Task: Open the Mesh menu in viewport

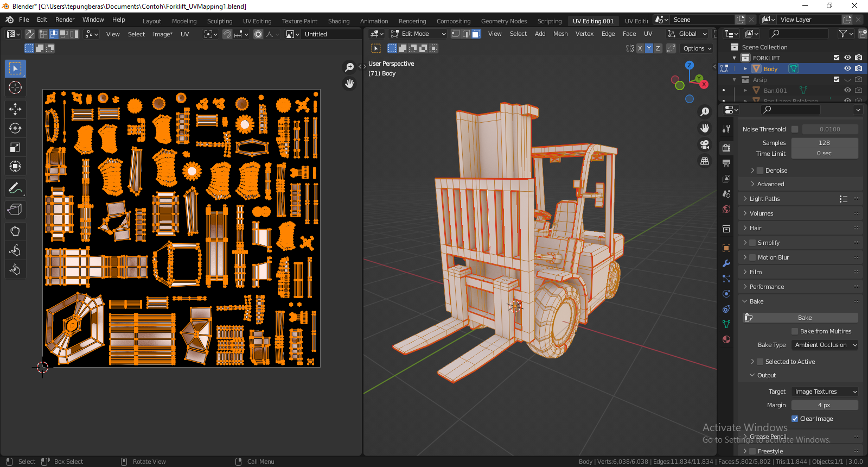Action: [x=560, y=34]
